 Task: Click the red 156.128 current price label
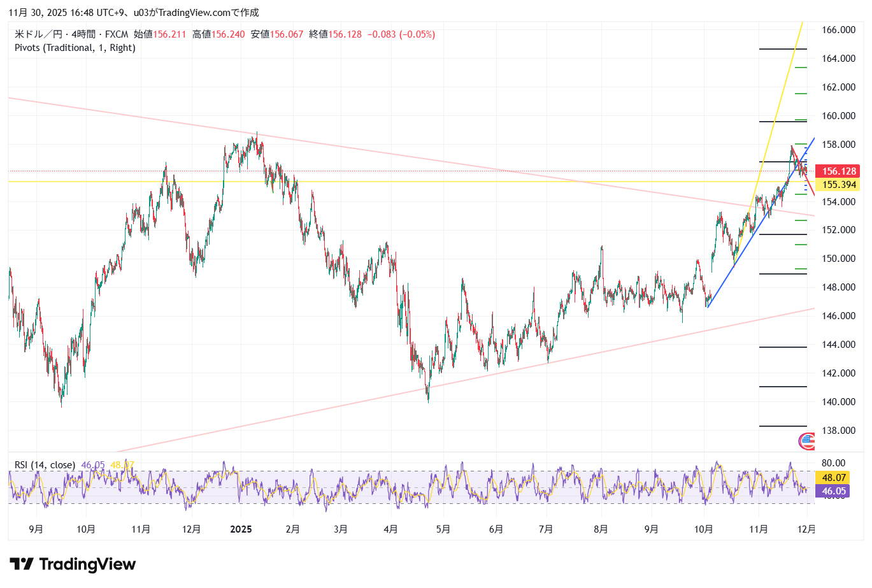click(838, 171)
